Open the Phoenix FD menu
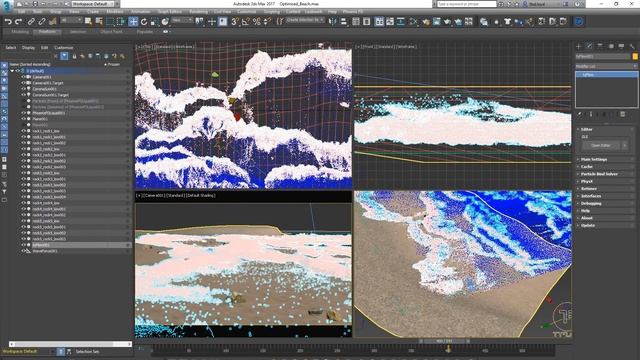The image size is (640, 360). pos(353,12)
